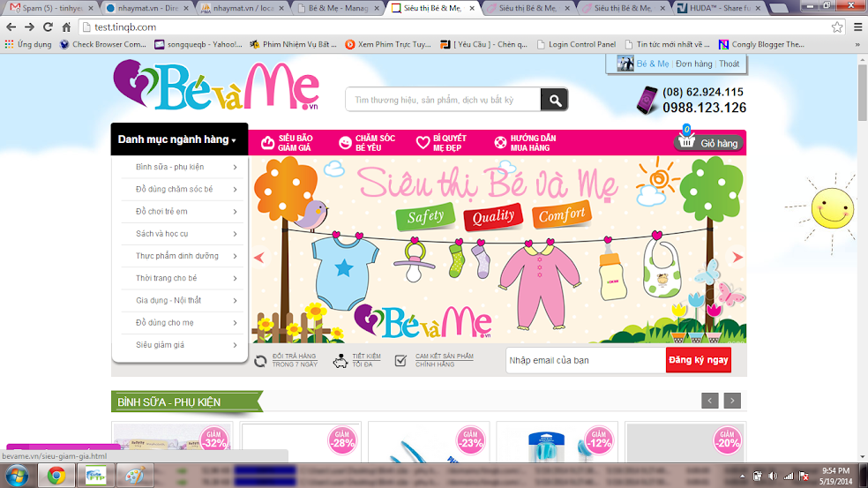This screenshot has height=488, width=868.
Task: Open Chrome from taskbar
Action: [x=56, y=476]
